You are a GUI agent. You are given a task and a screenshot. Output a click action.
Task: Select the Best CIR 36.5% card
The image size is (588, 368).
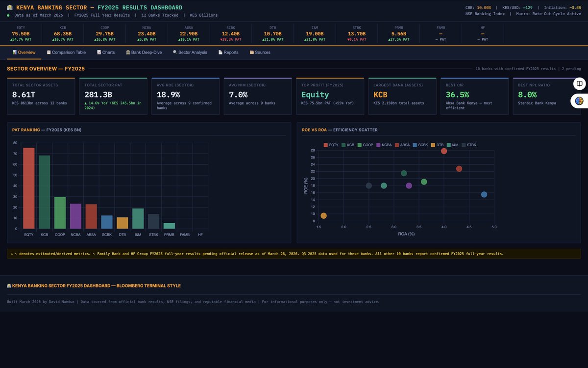click(x=475, y=96)
